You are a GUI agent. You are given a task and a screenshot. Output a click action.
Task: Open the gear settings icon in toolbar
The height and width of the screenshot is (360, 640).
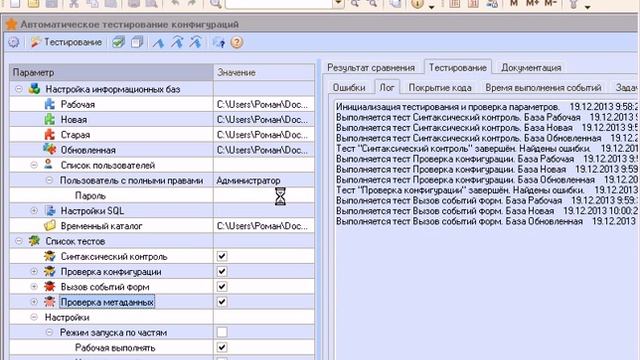(x=14, y=42)
